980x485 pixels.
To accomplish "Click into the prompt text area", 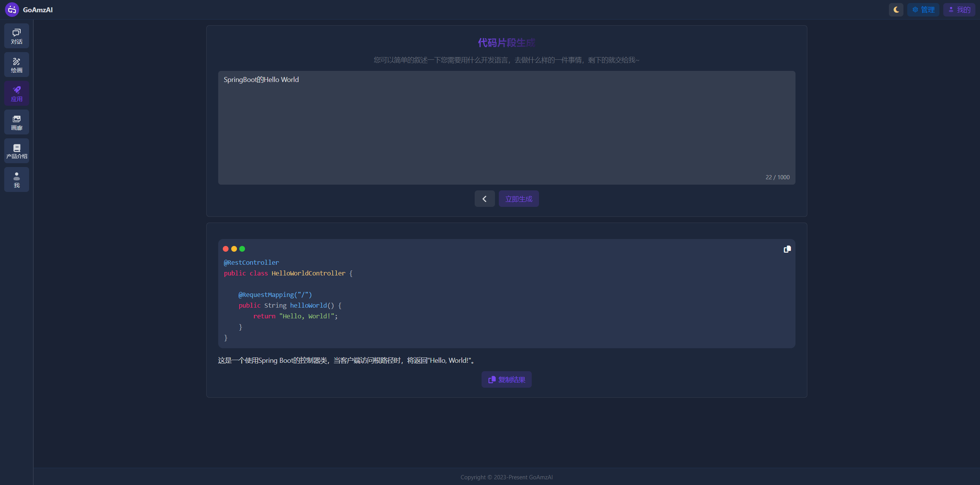I will [x=506, y=128].
